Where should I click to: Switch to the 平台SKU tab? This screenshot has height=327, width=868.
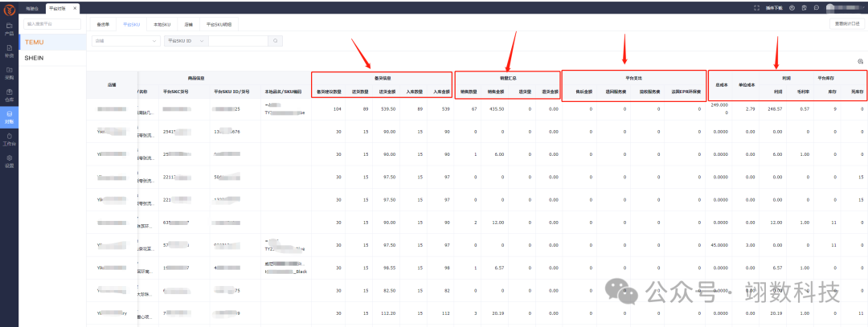click(131, 24)
